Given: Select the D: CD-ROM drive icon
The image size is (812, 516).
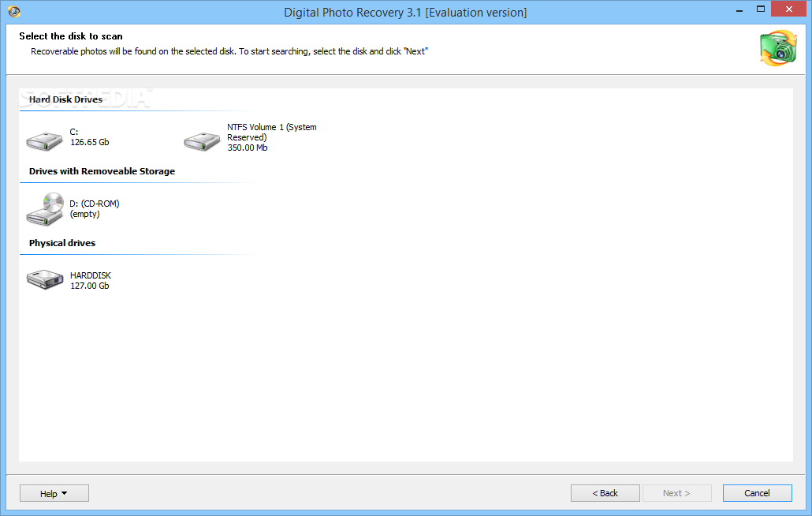Looking at the screenshot, I should click(x=44, y=209).
